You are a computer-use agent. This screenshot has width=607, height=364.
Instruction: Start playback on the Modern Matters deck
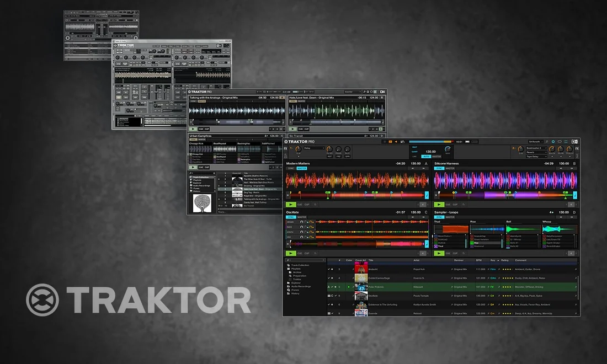(290, 204)
